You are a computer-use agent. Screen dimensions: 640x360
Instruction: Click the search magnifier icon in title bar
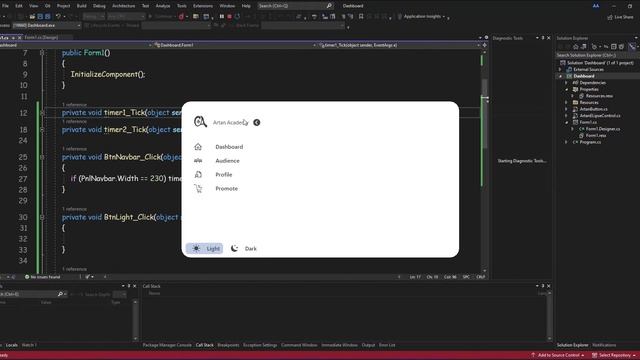coord(329,6)
